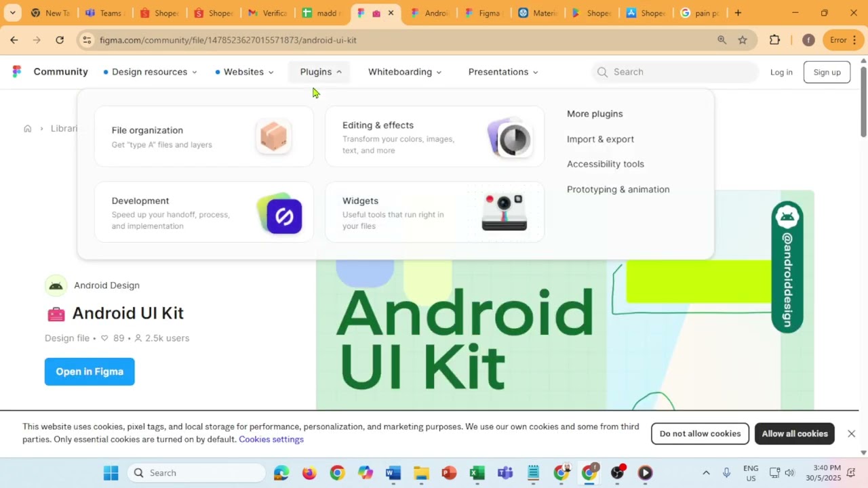The height and width of the screenshot is (488, 868).
Task: Click the More plugins link
Action: (595, 114)
